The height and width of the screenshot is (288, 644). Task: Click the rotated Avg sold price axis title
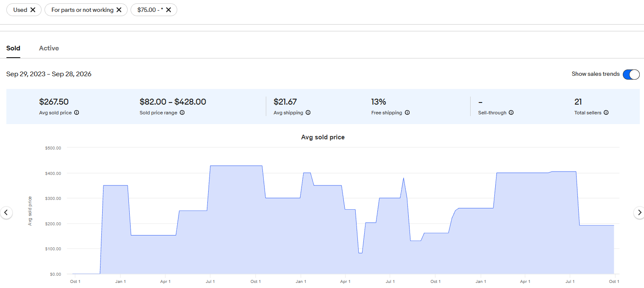click(x=30, y=211)
